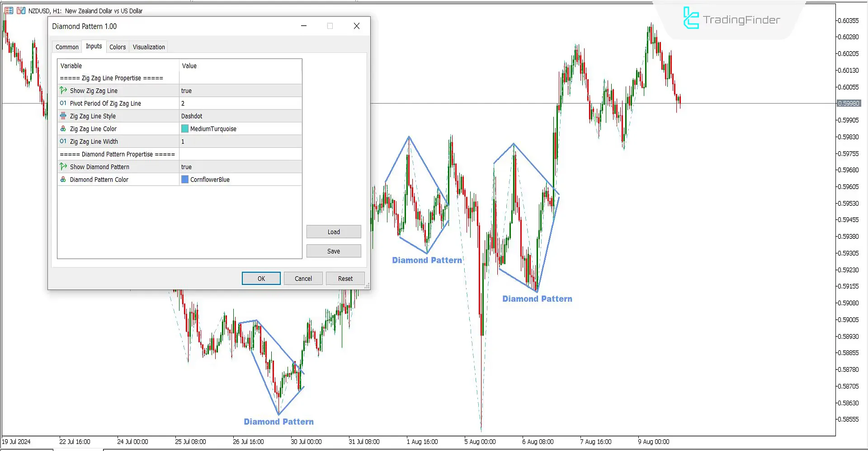Select the Show Diamond Pattern arrow icon
This screenshot has height=451, width=868.
click(63, 166)
